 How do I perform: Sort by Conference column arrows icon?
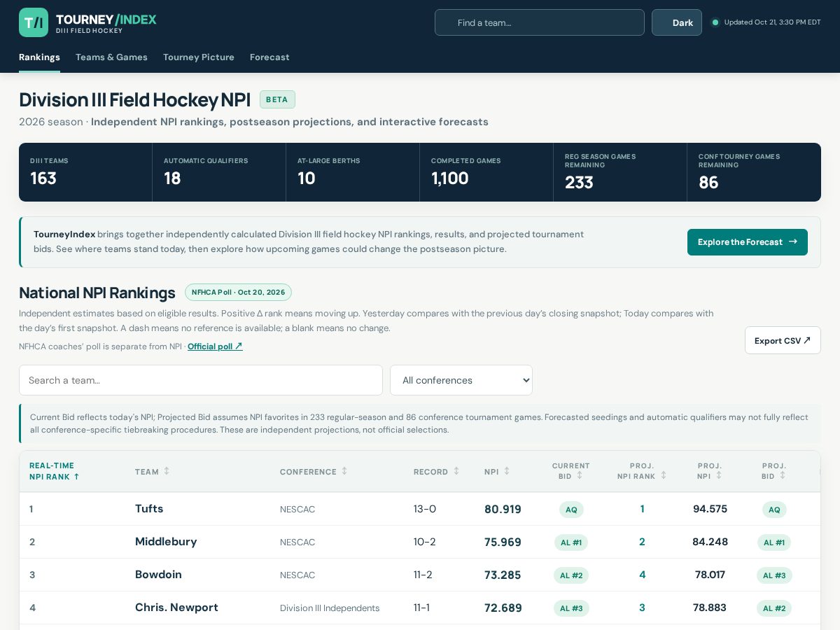(x=344, y=471)
